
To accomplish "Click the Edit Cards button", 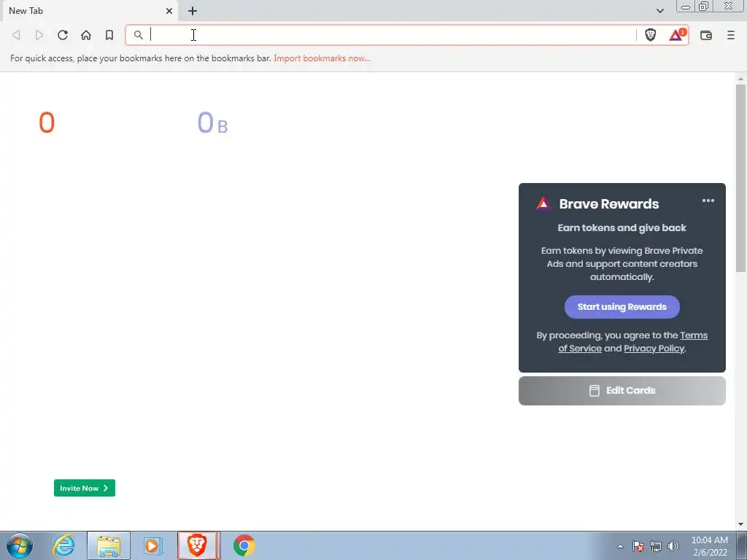I will tap(622, 391).
